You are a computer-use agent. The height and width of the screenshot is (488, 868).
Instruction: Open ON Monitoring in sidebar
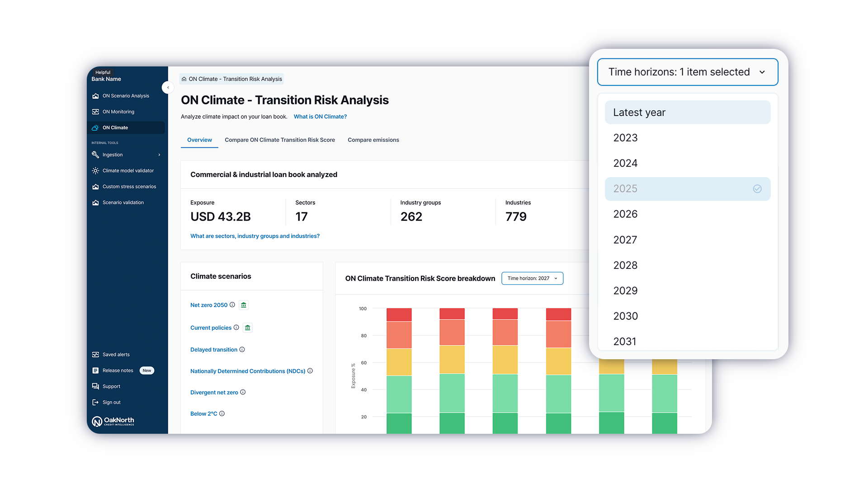tap(118, 112)
